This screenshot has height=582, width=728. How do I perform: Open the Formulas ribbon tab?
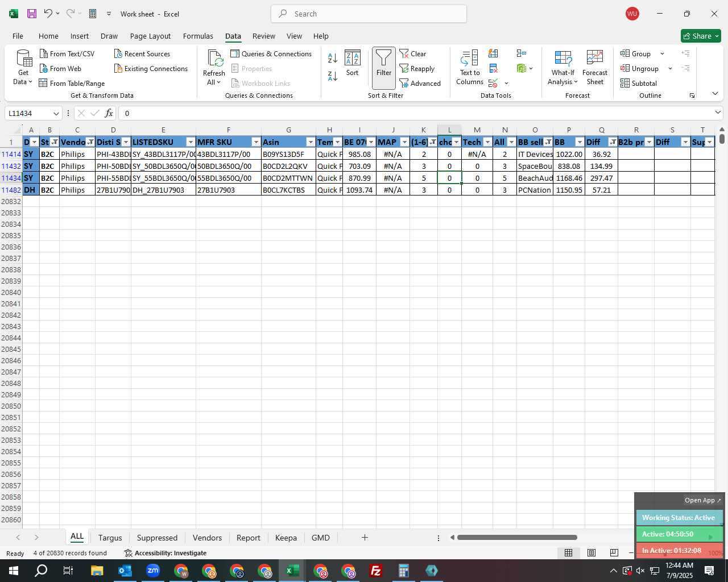[198, 36]
